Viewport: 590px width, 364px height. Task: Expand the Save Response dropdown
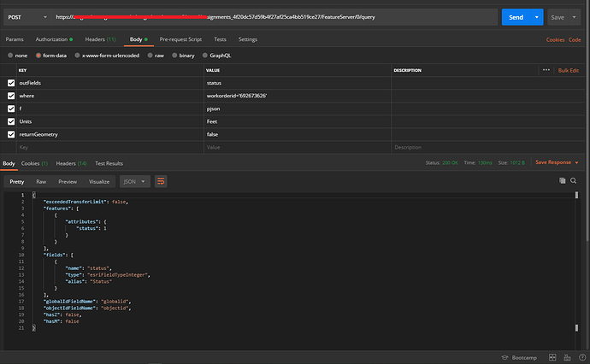(577, 162)
